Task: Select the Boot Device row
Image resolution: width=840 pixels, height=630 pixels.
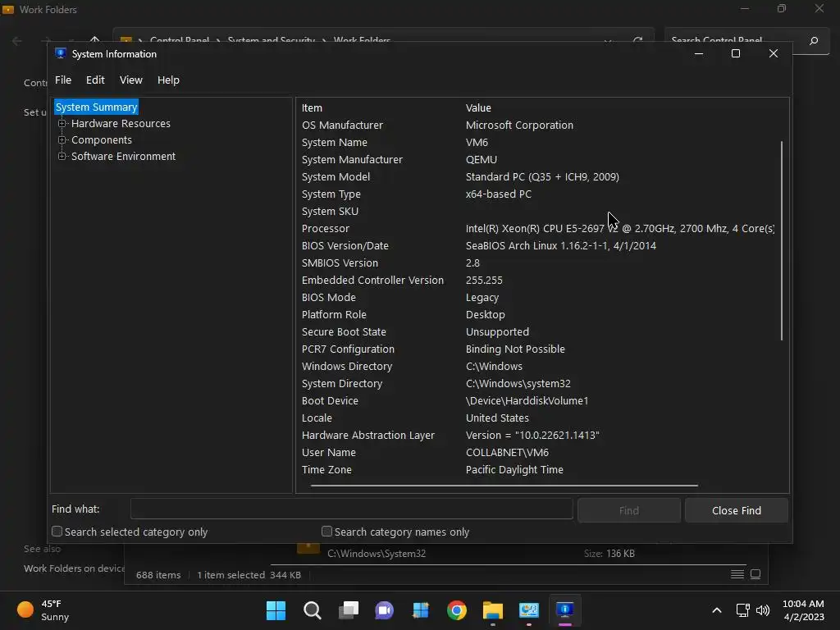Action: (537, 400)
